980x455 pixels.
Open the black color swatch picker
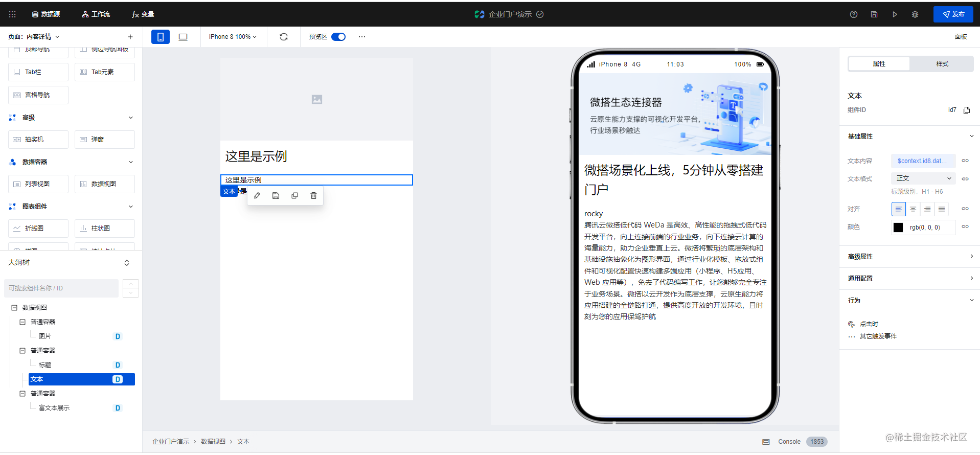[898, 227]
